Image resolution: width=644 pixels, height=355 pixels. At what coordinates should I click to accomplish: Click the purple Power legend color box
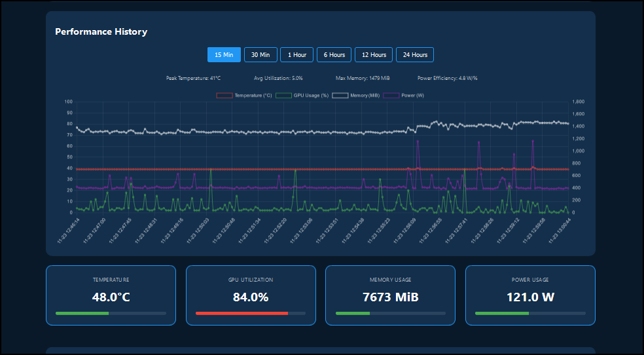(391, 96)
